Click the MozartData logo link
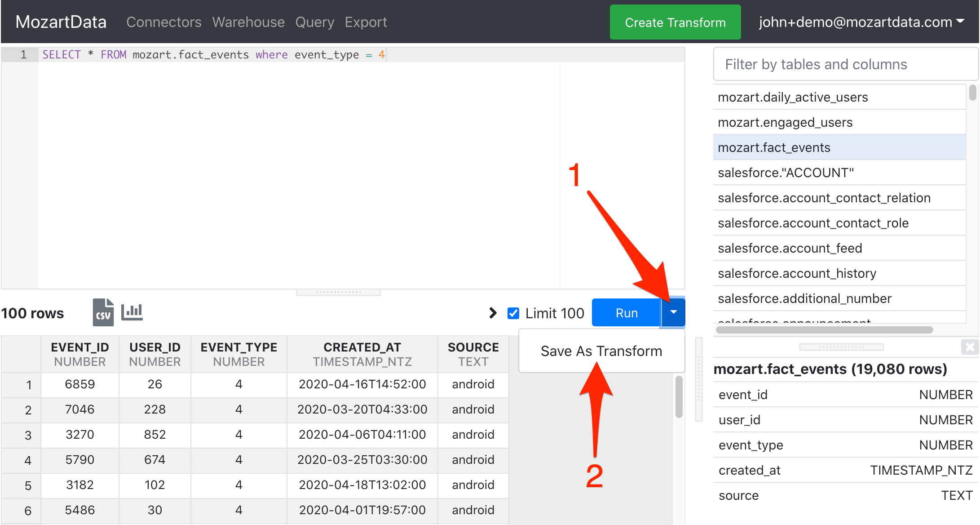 click(x=61, y=22)
